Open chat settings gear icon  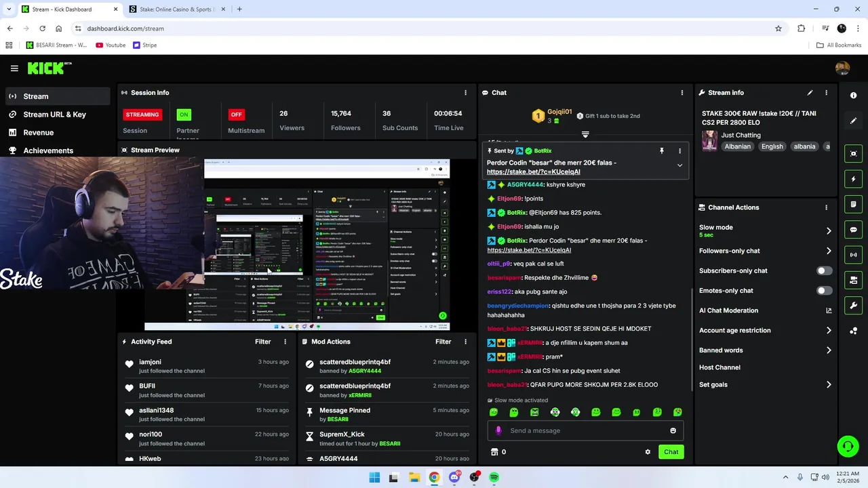click(x=648, y=452)
